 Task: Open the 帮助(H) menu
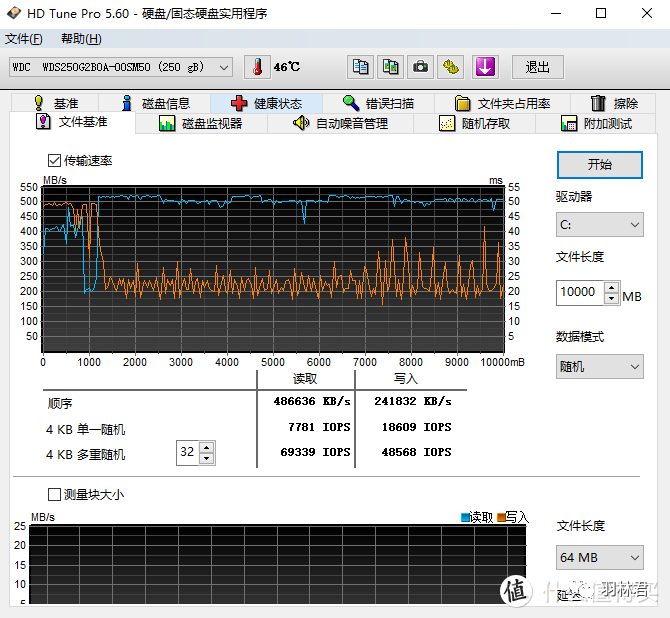81,39
